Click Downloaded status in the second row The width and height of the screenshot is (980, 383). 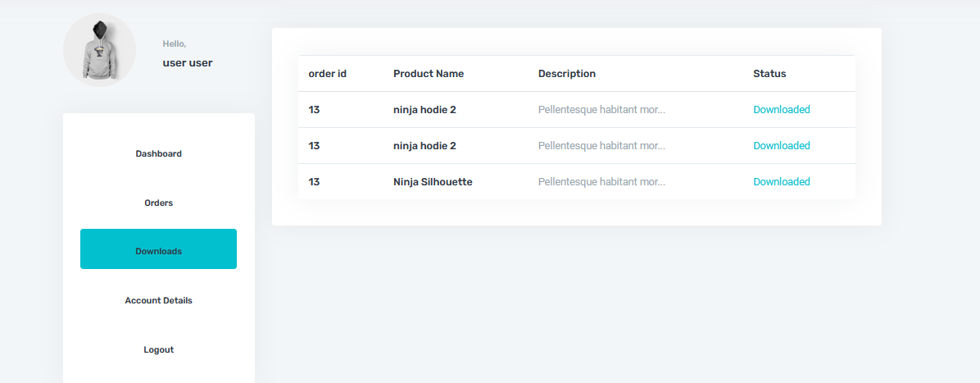point(782,146)
